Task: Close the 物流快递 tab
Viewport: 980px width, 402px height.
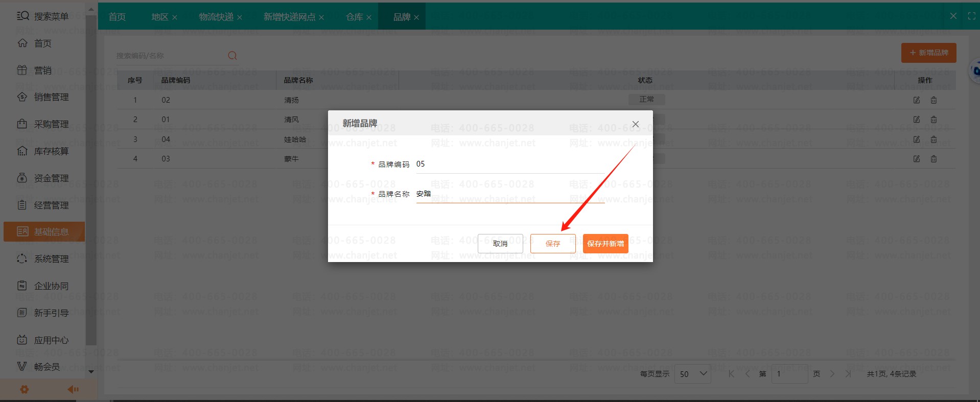Action: pos(240,17)
